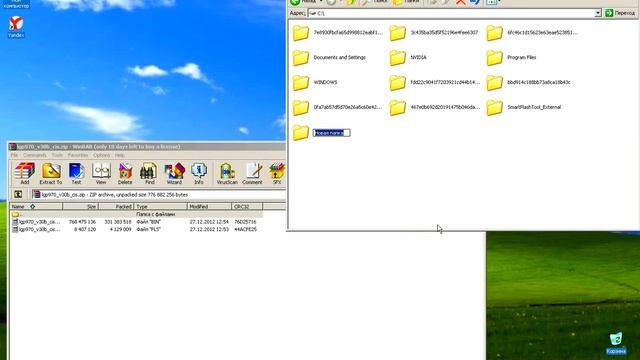This screenshot has width=640, height=360.
Task: Open the Commands menu in WinRAR
Action: [34, 156]
